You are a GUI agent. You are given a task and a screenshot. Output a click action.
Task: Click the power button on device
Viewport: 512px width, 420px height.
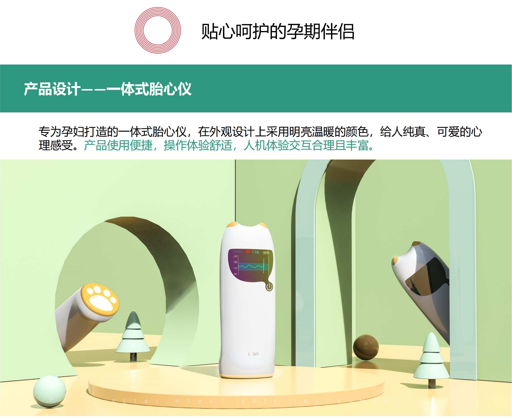pos(269,287)
